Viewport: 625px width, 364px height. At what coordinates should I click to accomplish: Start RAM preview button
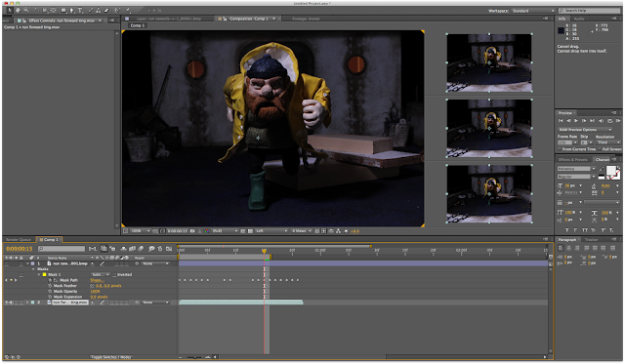pyautogui.click(x=618, y=121)
